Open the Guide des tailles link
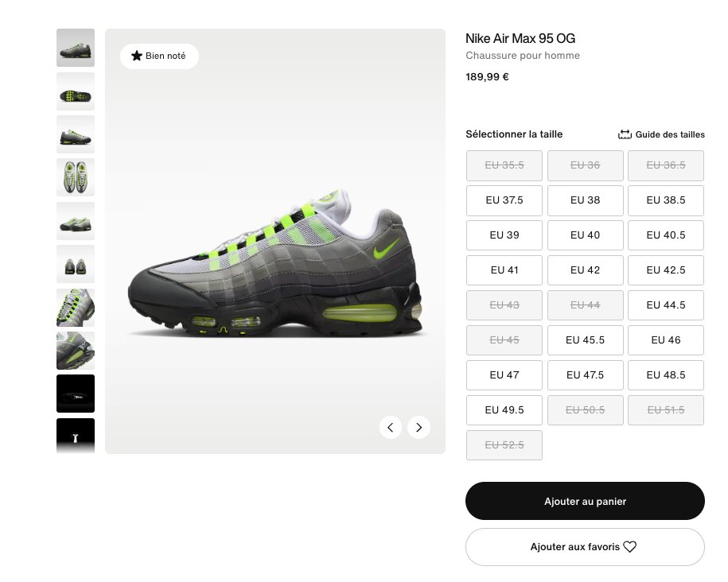This screenshot has height=582, width=728. pos(661,134)
